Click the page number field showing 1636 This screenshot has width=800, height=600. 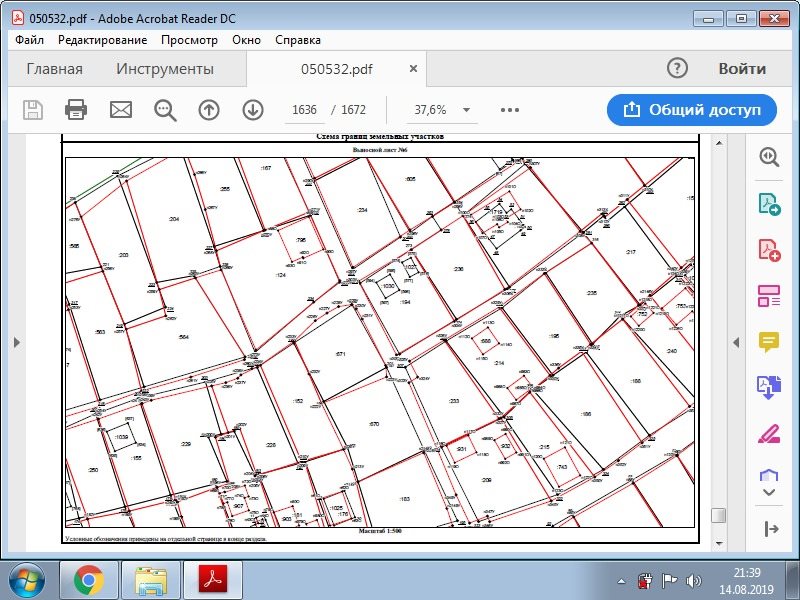coord(304,110)
